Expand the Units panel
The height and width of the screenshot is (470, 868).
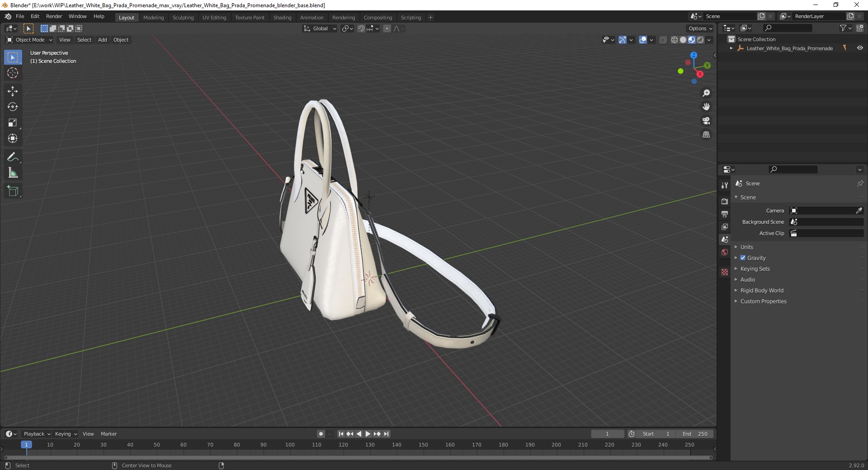(747, 247)
